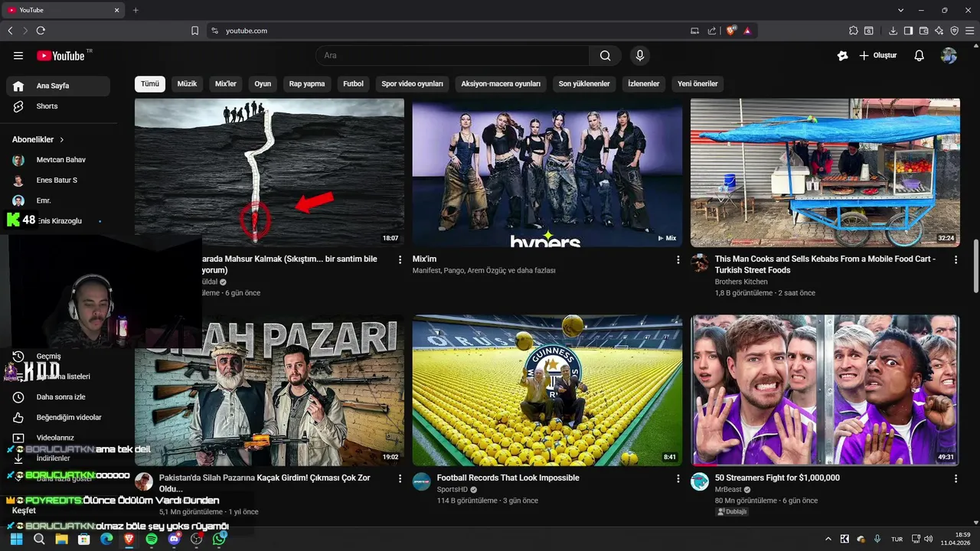
Task: Click the search magnifier button
Action: coord(605,55)
